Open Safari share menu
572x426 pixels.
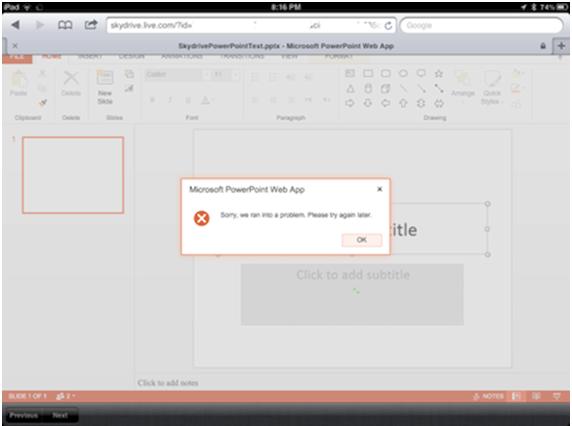tap(91, 25)
